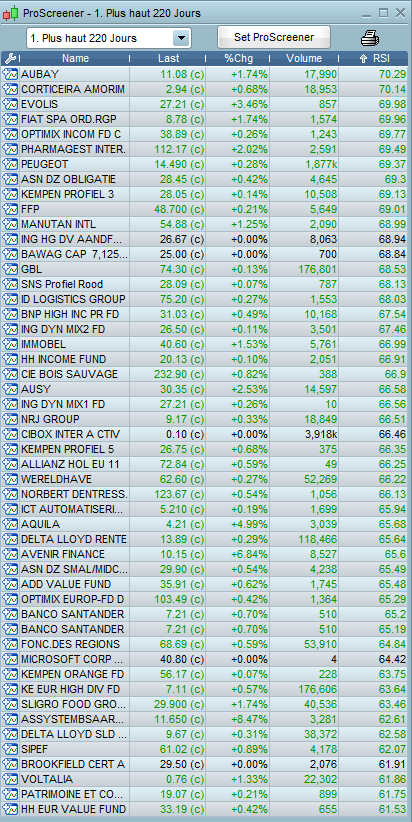
Task: Open the wrench settings icon in header
Action: pyautogui.click(x=10, y=59)
